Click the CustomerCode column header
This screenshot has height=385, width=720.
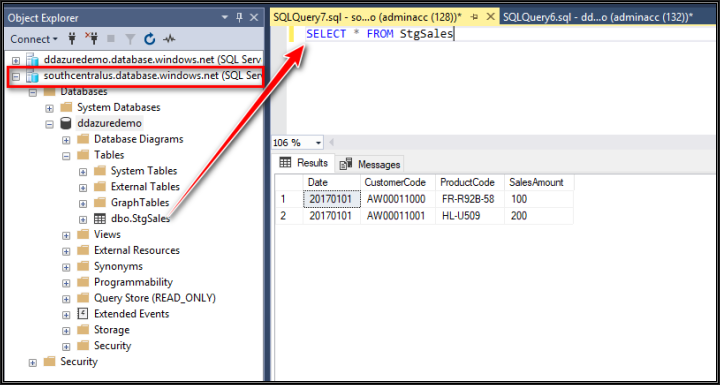(398, 182)
